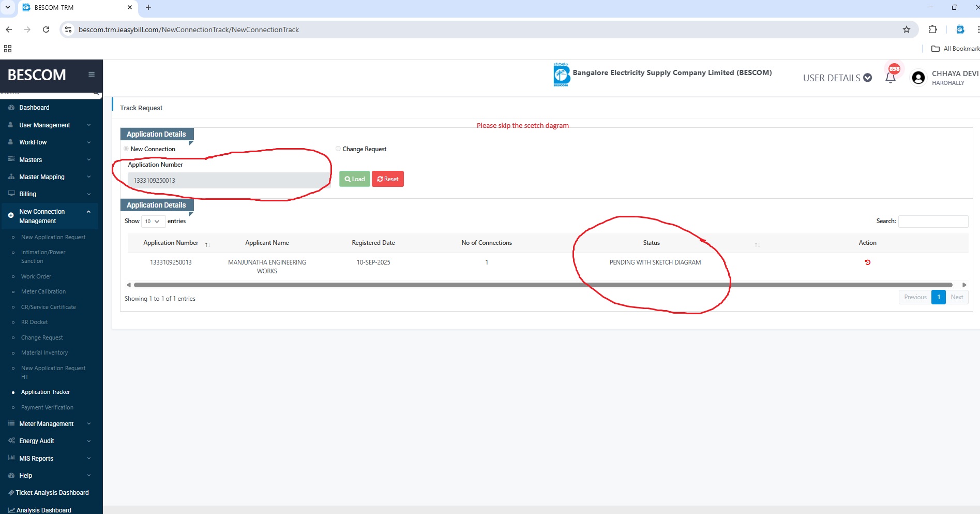Open New Application Request submenu item
The height and width of the screenshot is (514, 980).
click(53, 237)
